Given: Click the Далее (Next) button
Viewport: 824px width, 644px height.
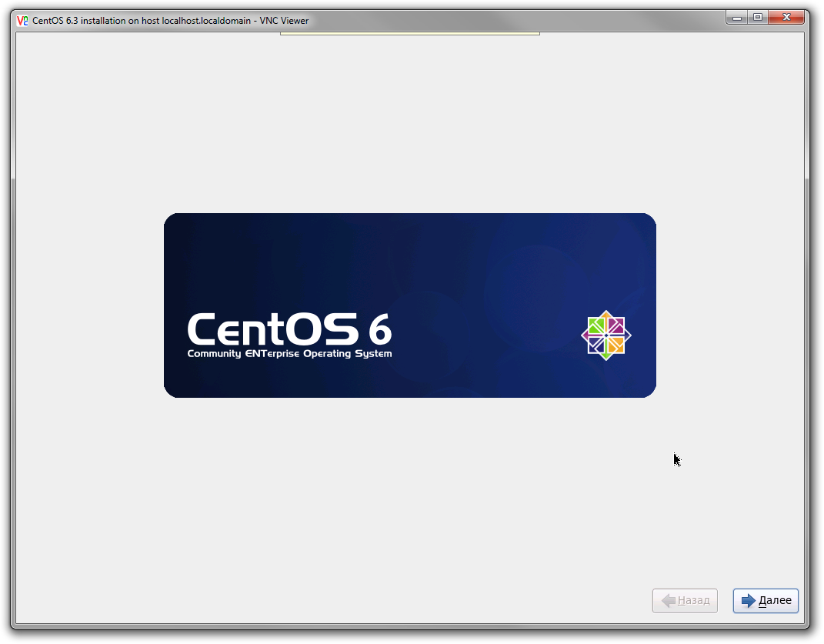Looking at the screenshot, I should (x=766, y=600).
